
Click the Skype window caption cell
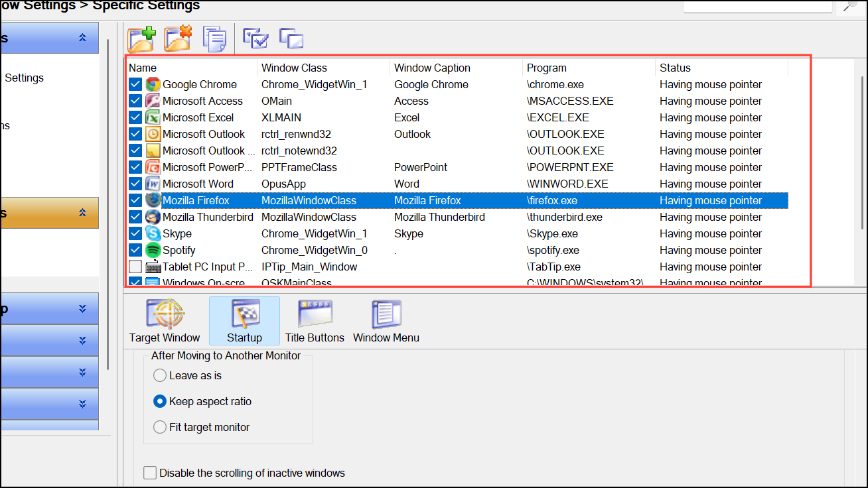(409, 233)
